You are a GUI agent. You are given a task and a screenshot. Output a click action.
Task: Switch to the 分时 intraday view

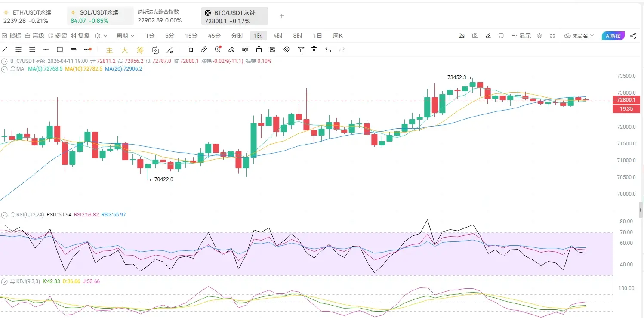click(237, 36)
